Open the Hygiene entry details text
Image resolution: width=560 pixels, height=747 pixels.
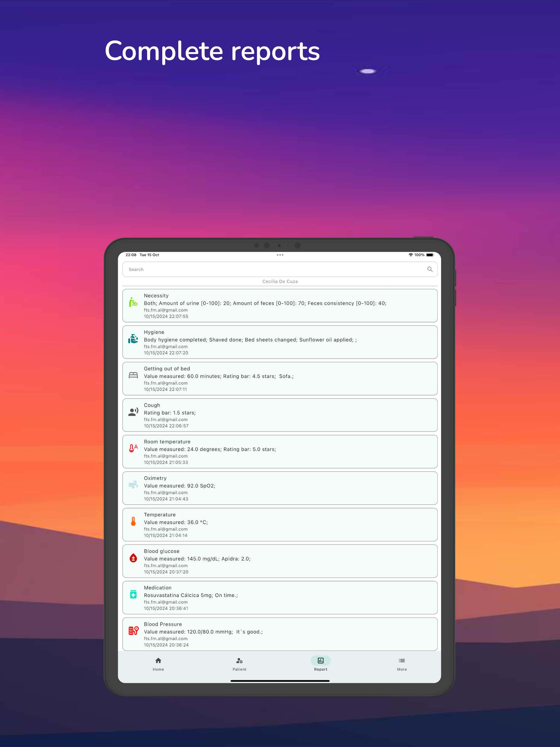coord(250,340)
